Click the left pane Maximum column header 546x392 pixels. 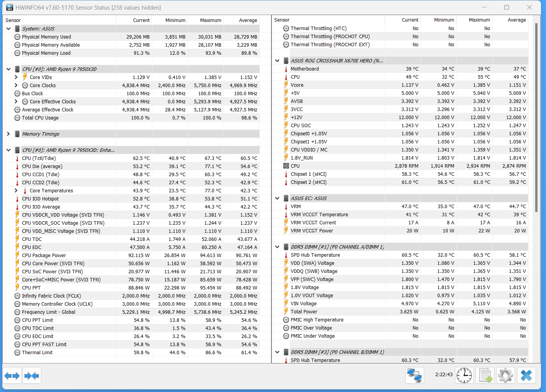(206, 20)
